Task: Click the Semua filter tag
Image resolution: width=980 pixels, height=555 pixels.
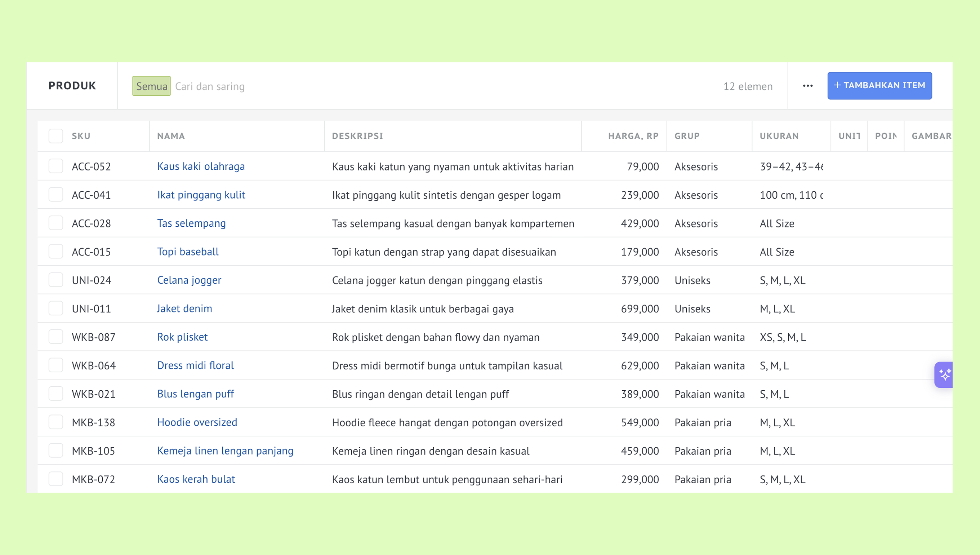Action: pyautogui.click(x=151, y=86)
